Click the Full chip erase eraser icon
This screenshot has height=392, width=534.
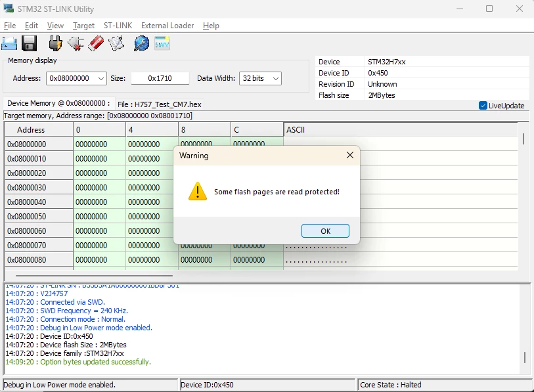pos(96,43)
